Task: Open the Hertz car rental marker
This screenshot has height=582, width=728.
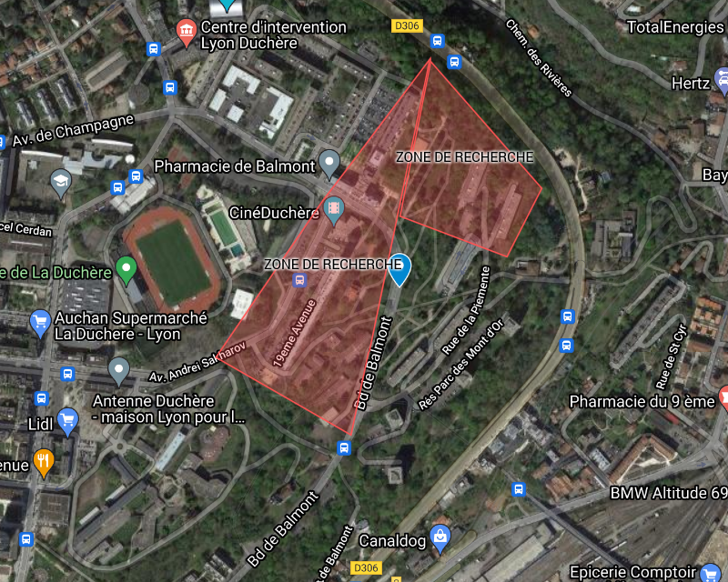Action: pos(723,81)
